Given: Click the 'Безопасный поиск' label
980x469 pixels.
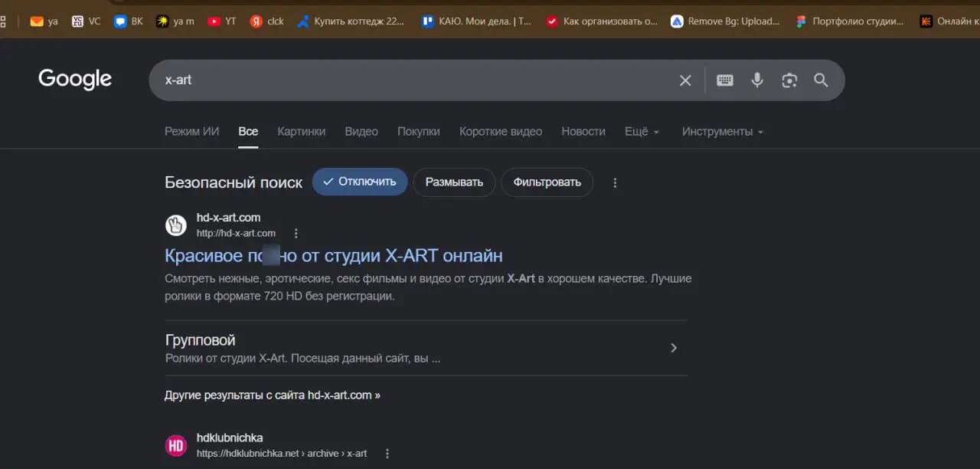Looking at the screenshot, I should click(x=234, y=182).
